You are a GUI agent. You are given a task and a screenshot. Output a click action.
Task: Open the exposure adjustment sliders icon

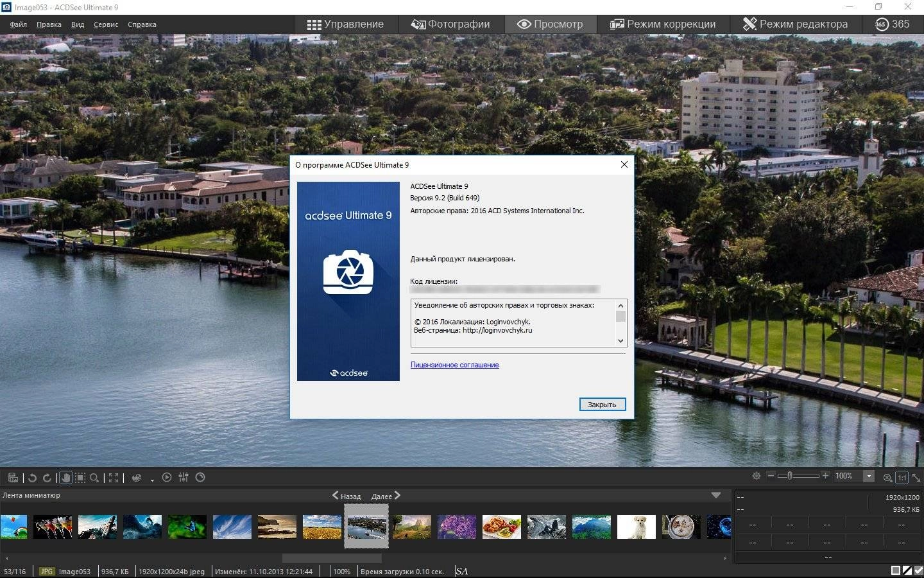coord(184,477)
